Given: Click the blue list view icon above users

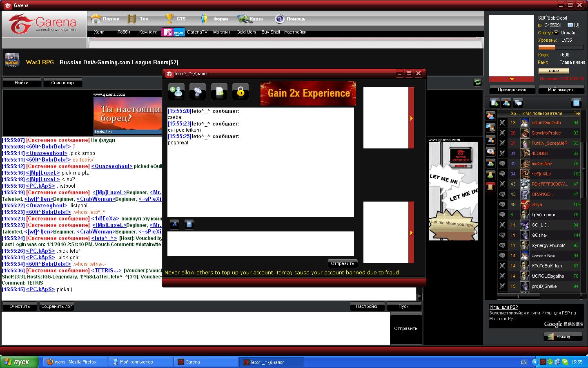Looking at the screenshot, I should click(x=576, y=103).
